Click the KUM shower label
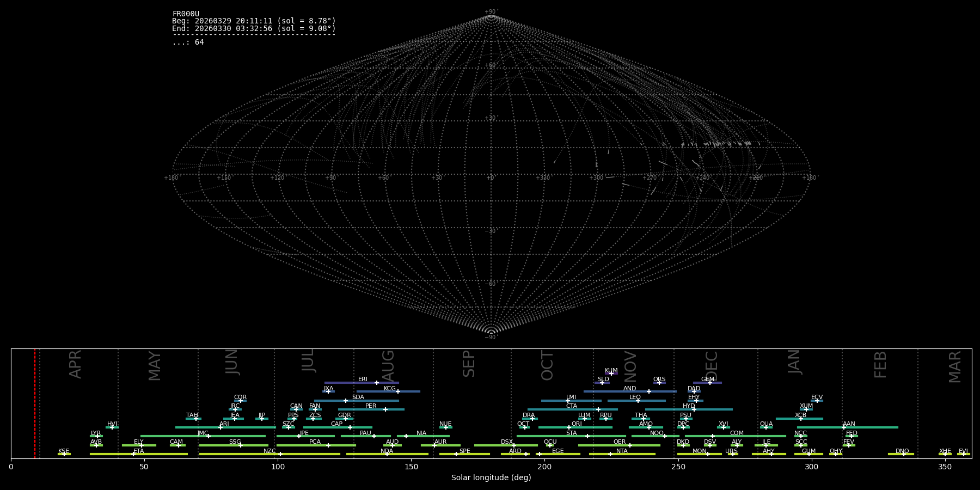 point(611,370)
